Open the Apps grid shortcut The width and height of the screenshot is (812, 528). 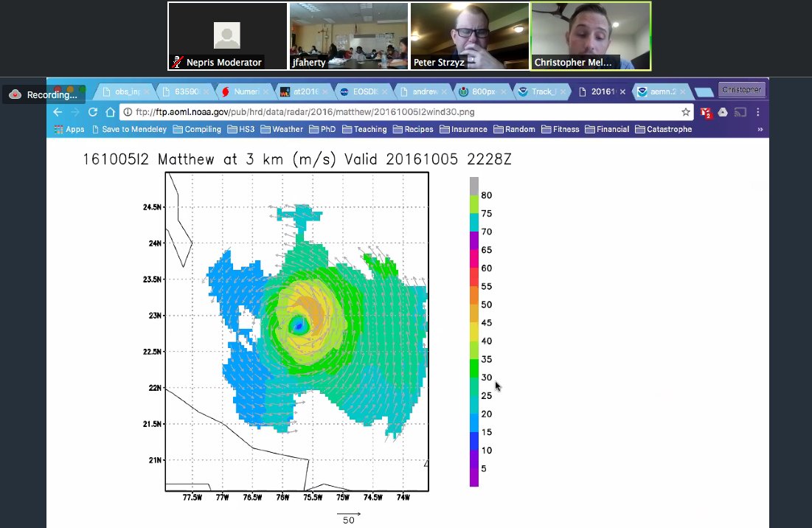tap(69, 129)
